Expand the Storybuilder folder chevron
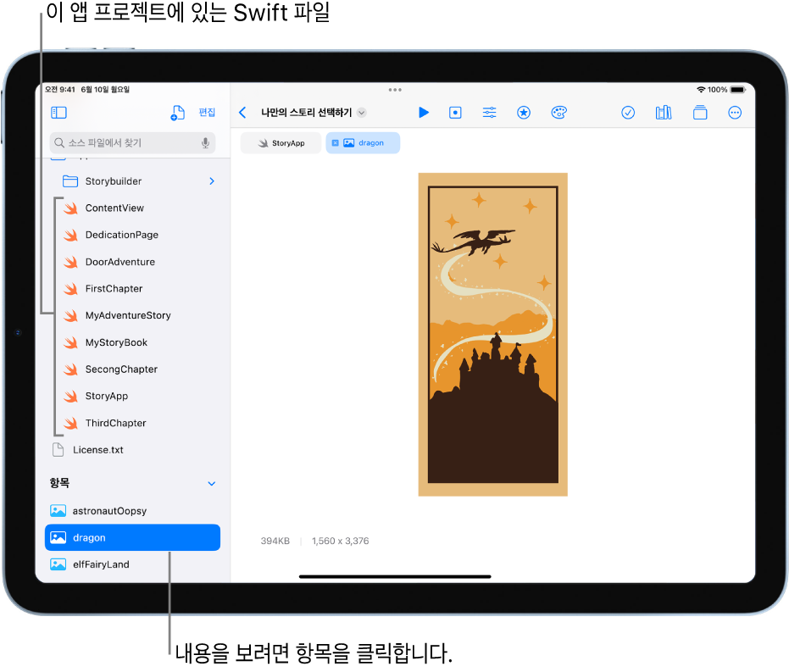This screenshot has height=672, width=789. [212, 181]
